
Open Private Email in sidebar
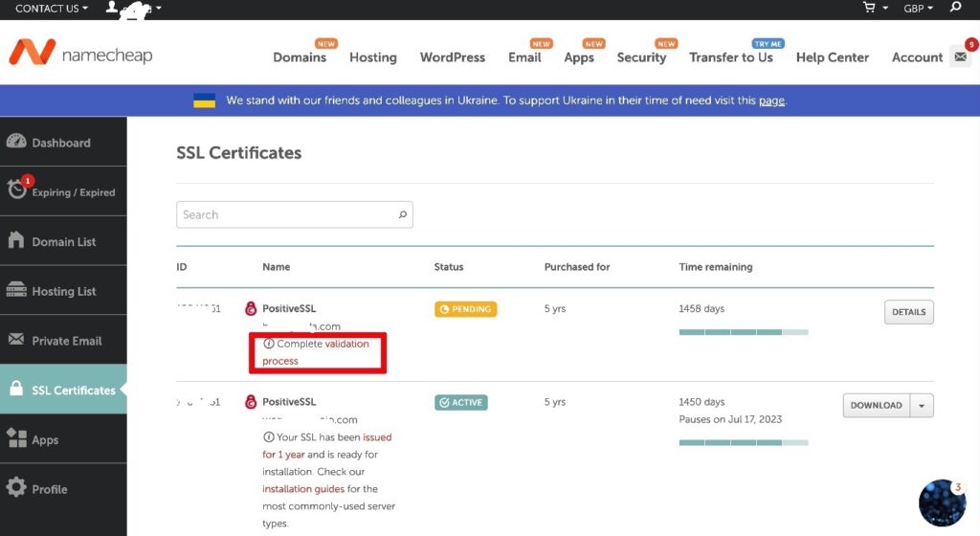pos(63,339)
